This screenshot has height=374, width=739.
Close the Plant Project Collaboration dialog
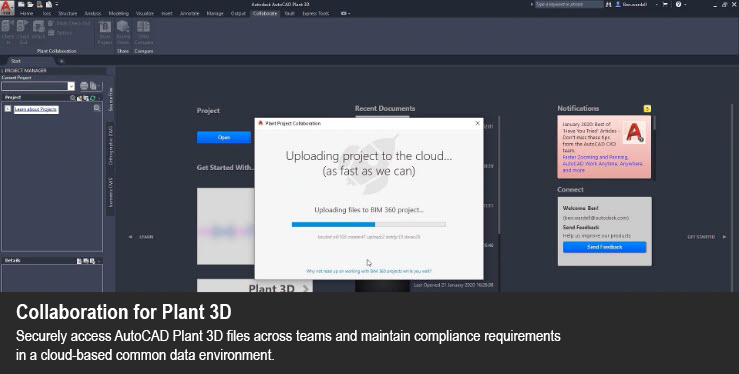(x=477, y=123)
